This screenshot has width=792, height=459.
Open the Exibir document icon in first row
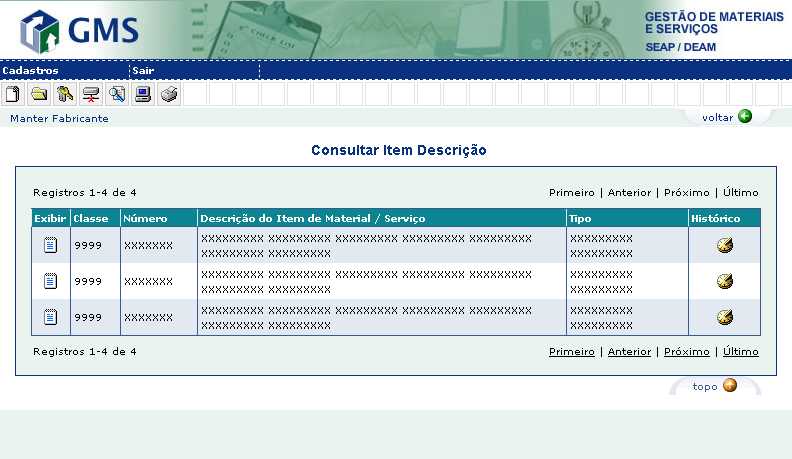[50, 245]
